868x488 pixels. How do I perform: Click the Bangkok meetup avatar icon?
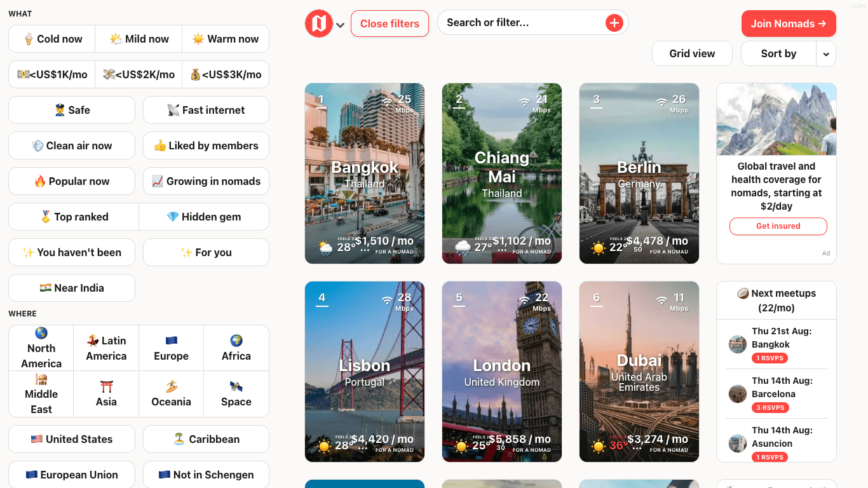point(737,344)
